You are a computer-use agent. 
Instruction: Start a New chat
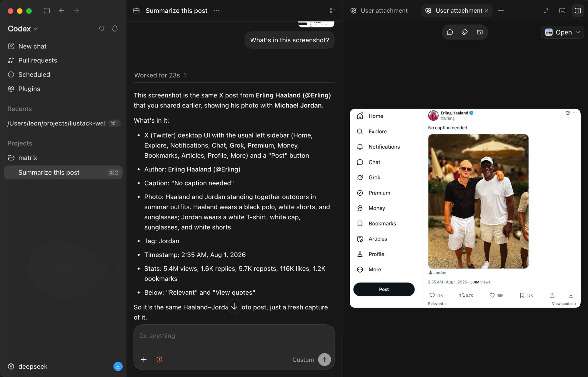point(32,46)
